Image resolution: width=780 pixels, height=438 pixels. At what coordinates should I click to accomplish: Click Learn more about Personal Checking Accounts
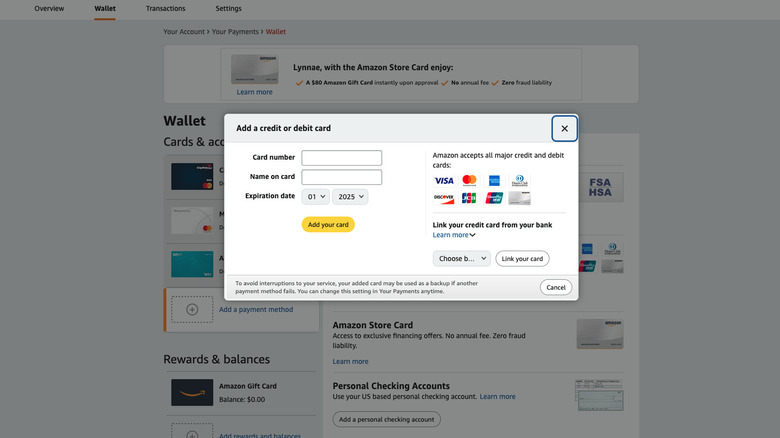click(497, 397)
